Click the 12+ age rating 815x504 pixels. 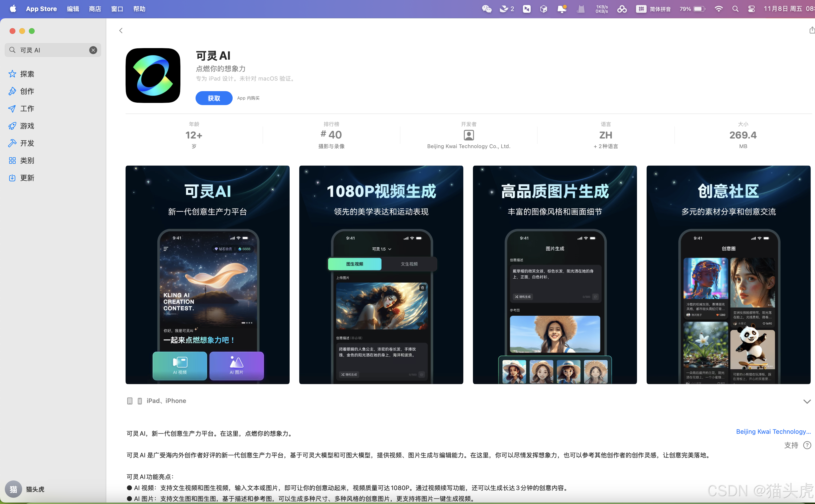[194, 135]
